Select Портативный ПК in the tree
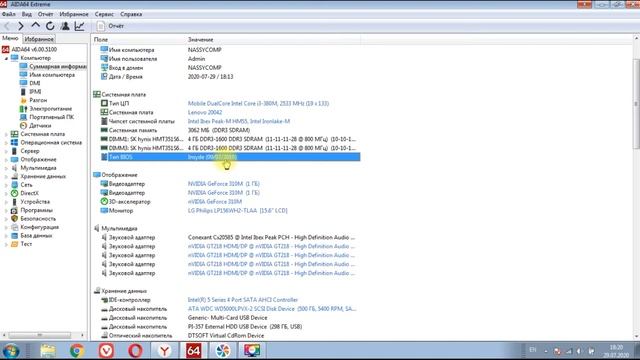640x360 pixels. coord(51,117)
